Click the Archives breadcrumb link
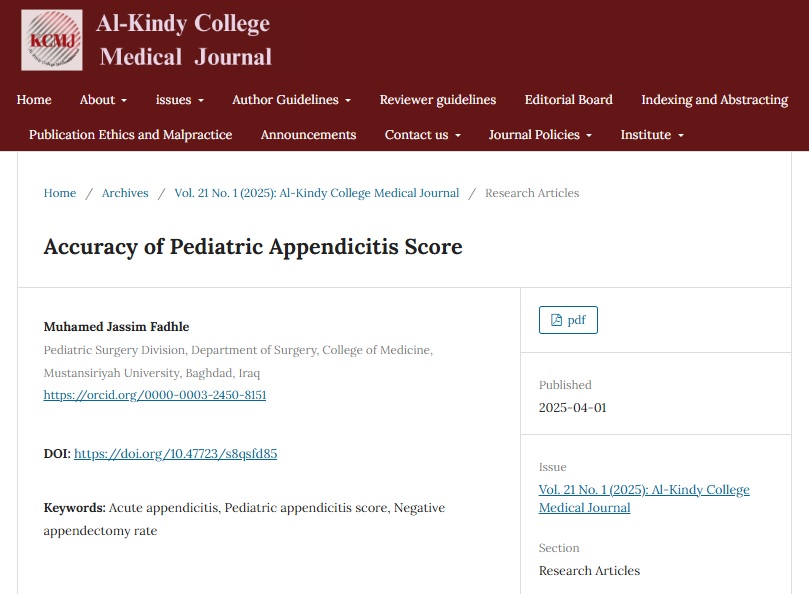Image resolution: width=809 pixels, height=594 pixels. [x=125, y=193]
